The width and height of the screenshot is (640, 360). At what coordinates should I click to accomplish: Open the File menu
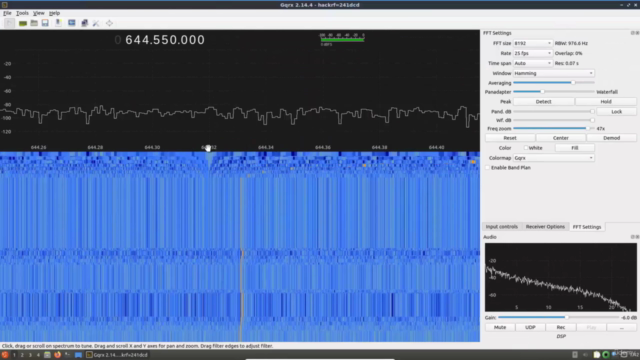point(7,13)
